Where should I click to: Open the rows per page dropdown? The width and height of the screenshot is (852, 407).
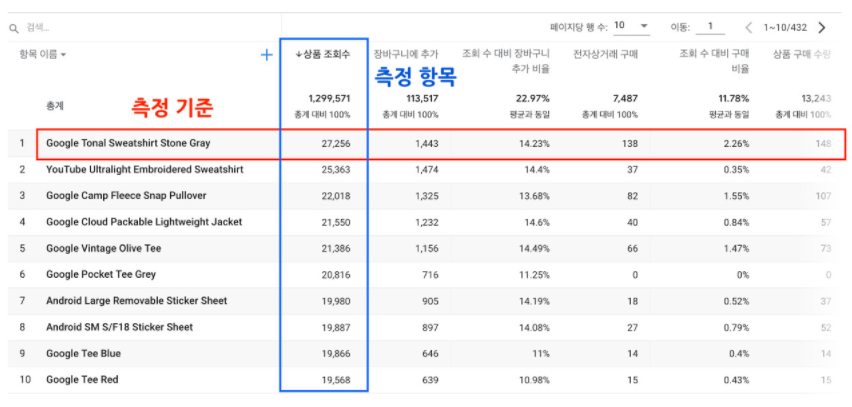point(632,26)
